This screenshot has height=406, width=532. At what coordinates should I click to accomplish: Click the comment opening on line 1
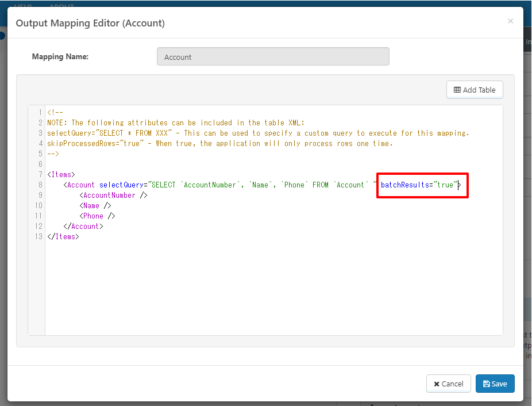tap(55, 113)
